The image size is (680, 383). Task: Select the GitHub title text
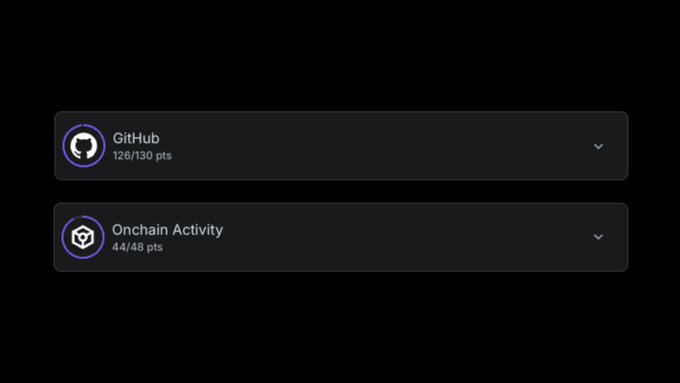[x=136, y=138]
